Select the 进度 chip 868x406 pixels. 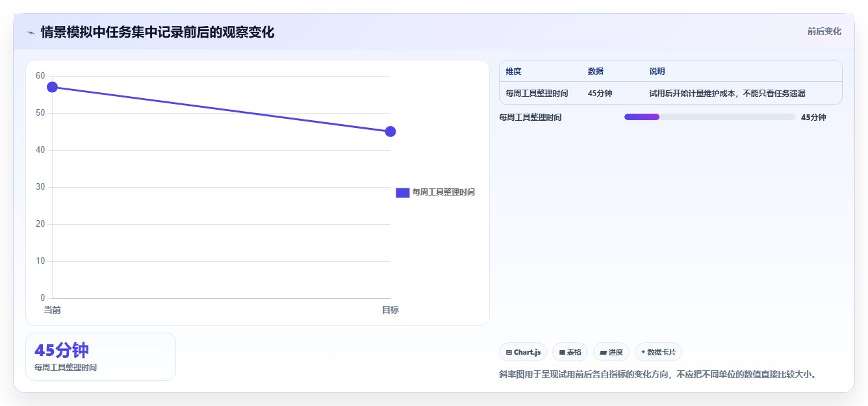click(611, 352)
